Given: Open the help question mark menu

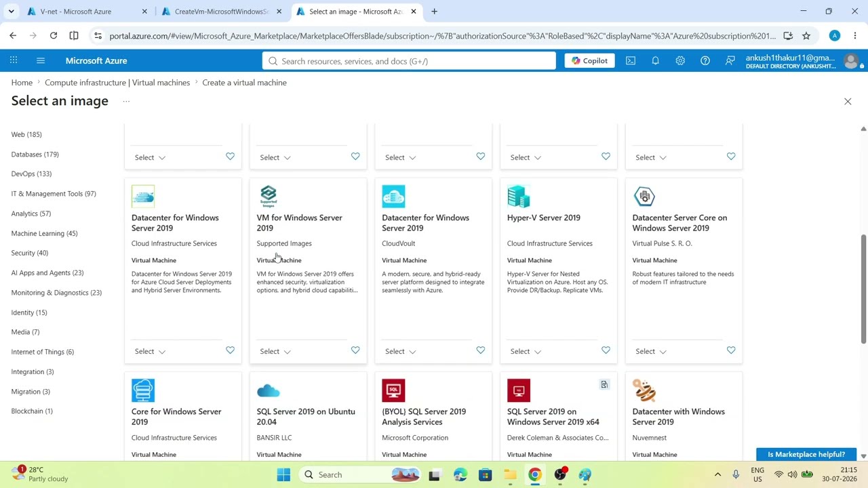Looking at the screenshot, I should [x=705, y=61].
